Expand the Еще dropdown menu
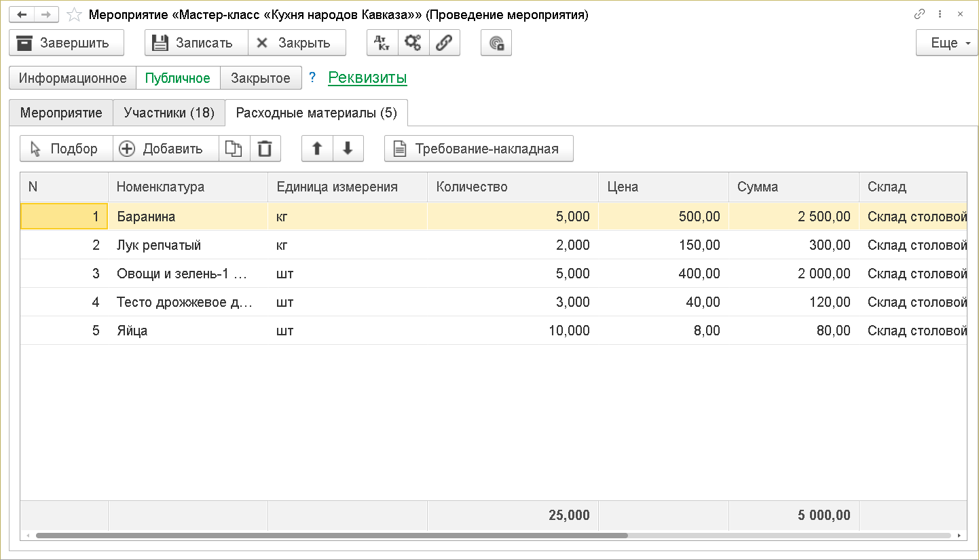 coord(946,43)
